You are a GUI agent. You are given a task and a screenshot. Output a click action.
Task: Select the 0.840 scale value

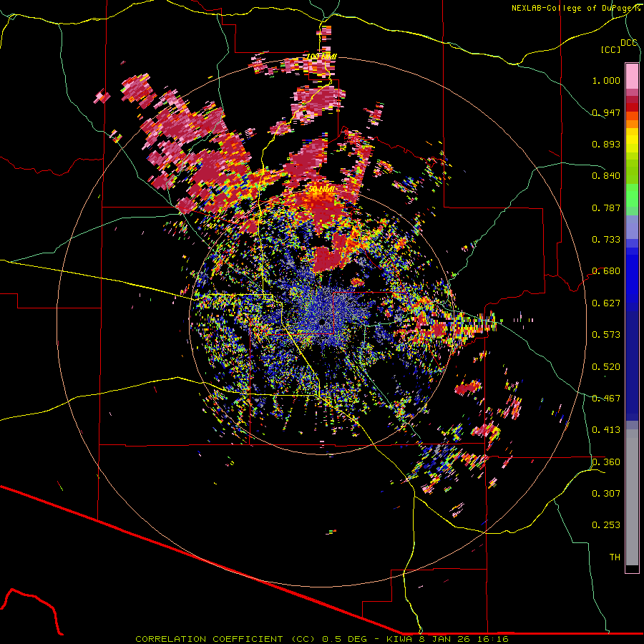[606, 176]
